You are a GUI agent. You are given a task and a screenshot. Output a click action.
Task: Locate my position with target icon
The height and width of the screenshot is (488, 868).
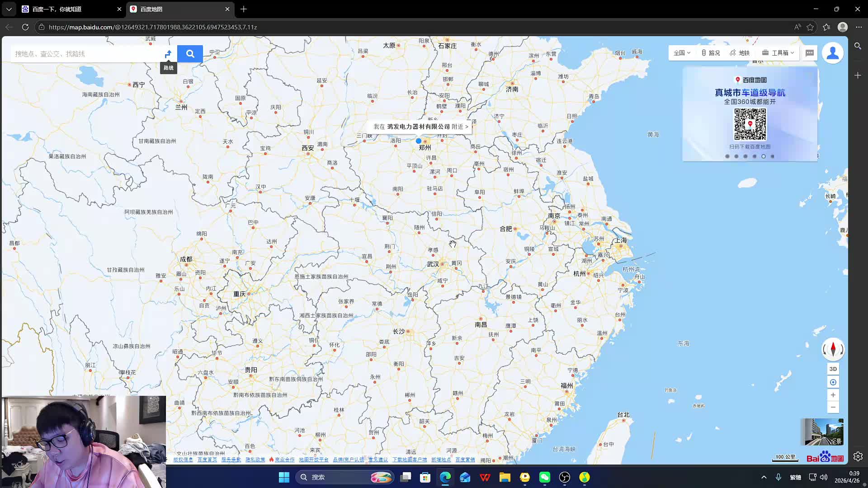pyautogui.click(x=833, y=382)
